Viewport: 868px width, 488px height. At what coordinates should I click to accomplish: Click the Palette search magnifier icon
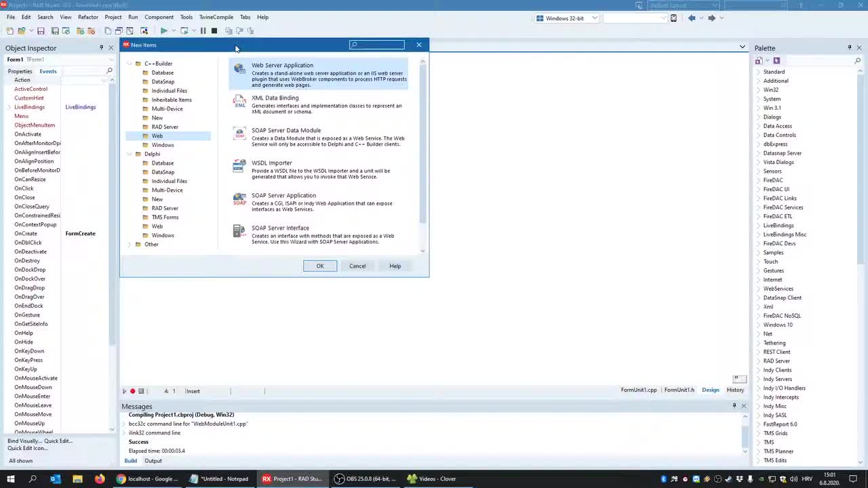tap(857, 60)
